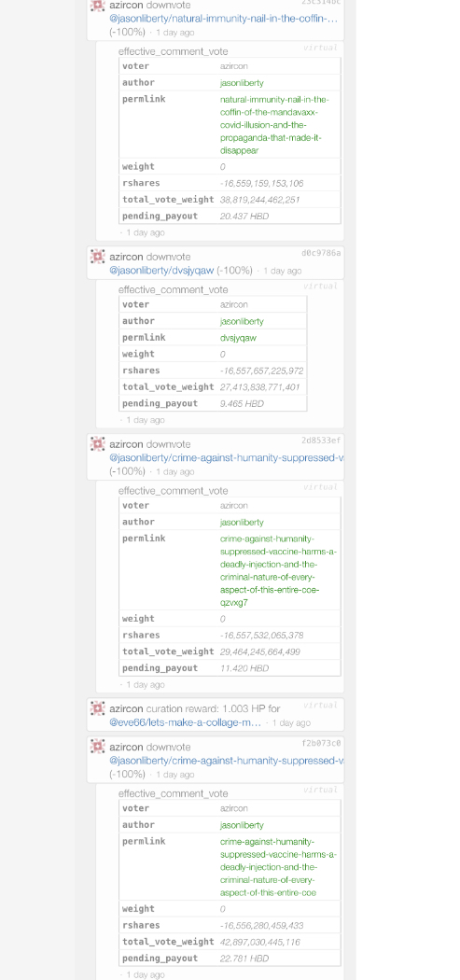Image resolution: width=460 pixels, height=980 pixels.
Task: Click azircon avatar on curation reward entry
Action: [97, 708]
